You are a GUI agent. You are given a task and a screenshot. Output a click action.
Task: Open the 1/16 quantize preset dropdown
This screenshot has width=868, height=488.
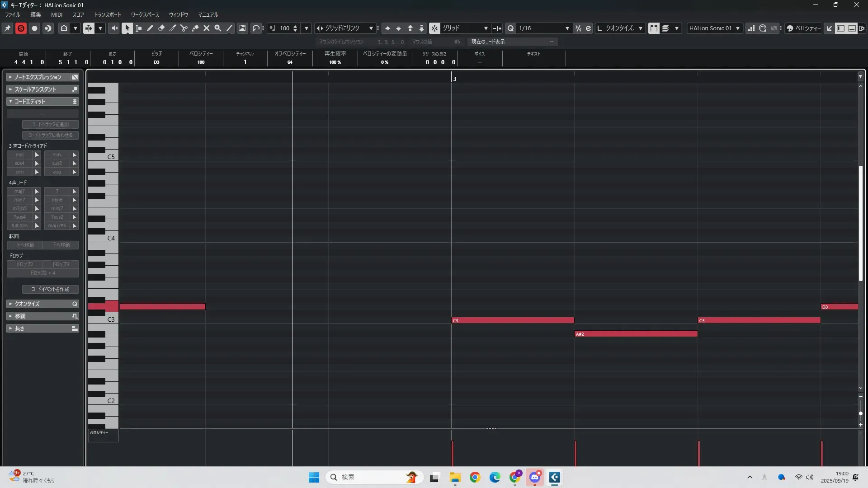pyautogui.click(x=567, y=28)
